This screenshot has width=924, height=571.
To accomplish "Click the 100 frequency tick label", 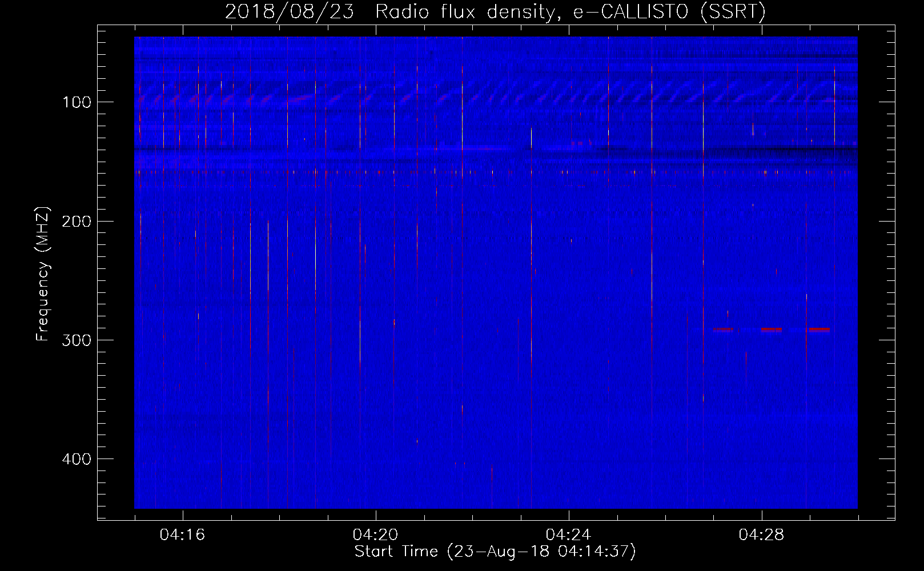I will coord(77,102).
